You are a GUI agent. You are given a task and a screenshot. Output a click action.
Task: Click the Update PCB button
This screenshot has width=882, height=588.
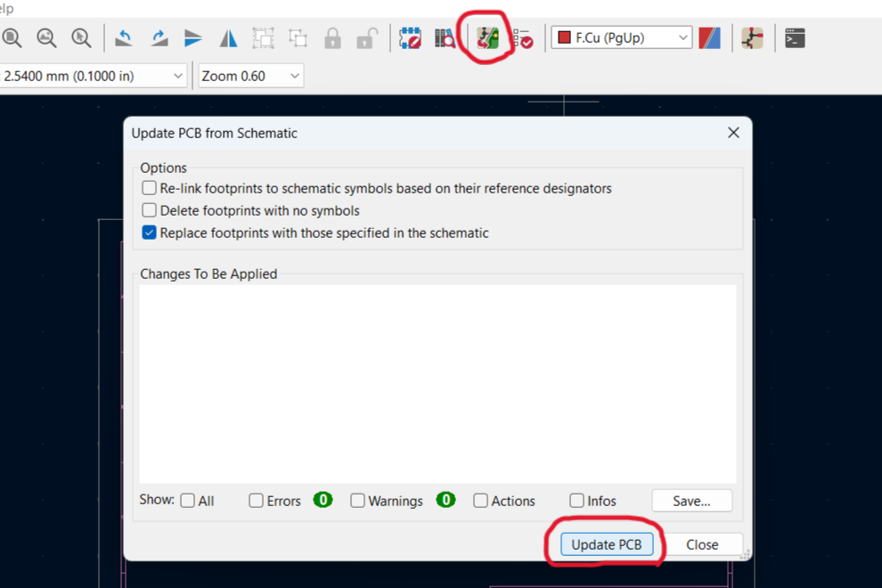[607, 544]
